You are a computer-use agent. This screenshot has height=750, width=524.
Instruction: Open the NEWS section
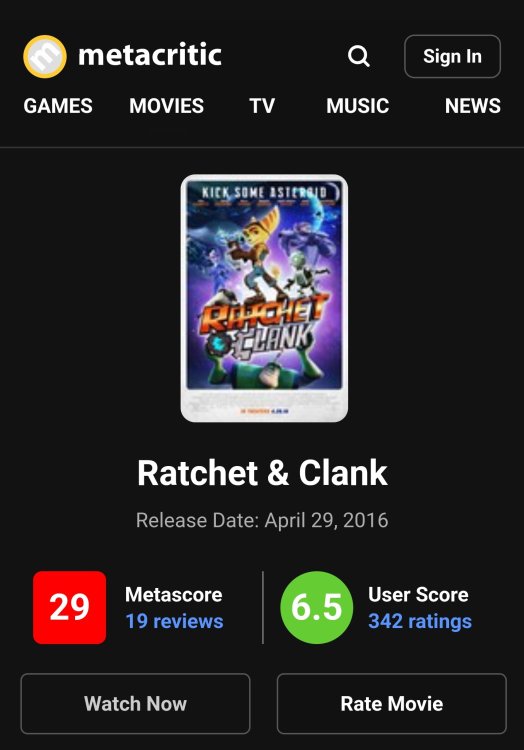click(x=473, y=106)
